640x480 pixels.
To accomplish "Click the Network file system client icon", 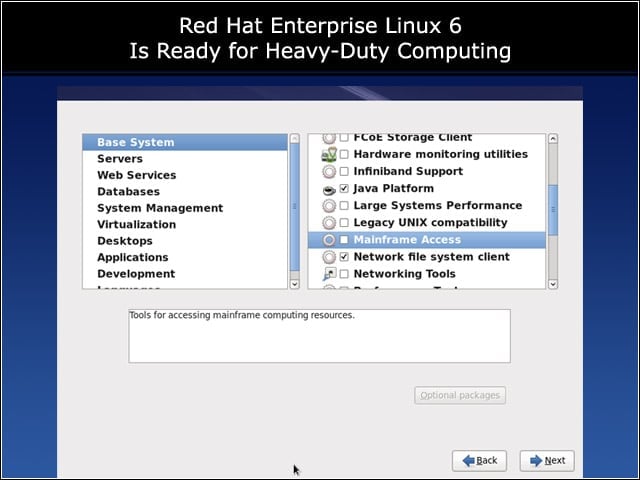I will [x=329, y=257].
